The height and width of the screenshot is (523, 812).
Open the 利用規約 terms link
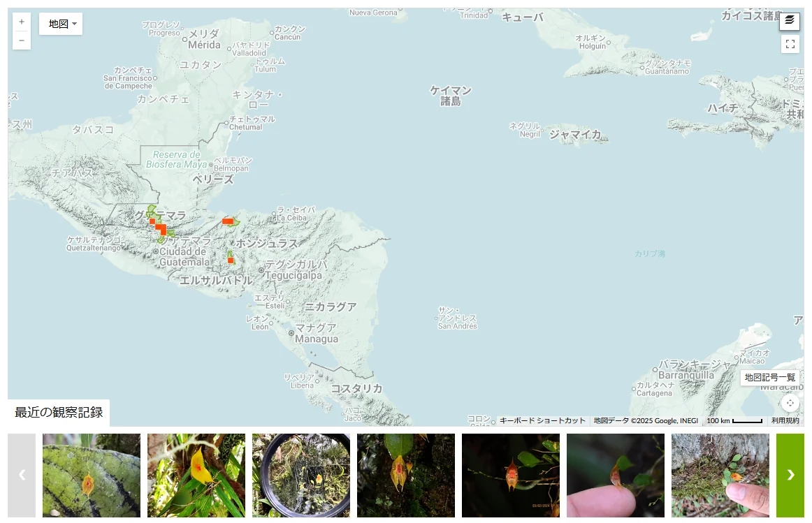pos(786,420)
